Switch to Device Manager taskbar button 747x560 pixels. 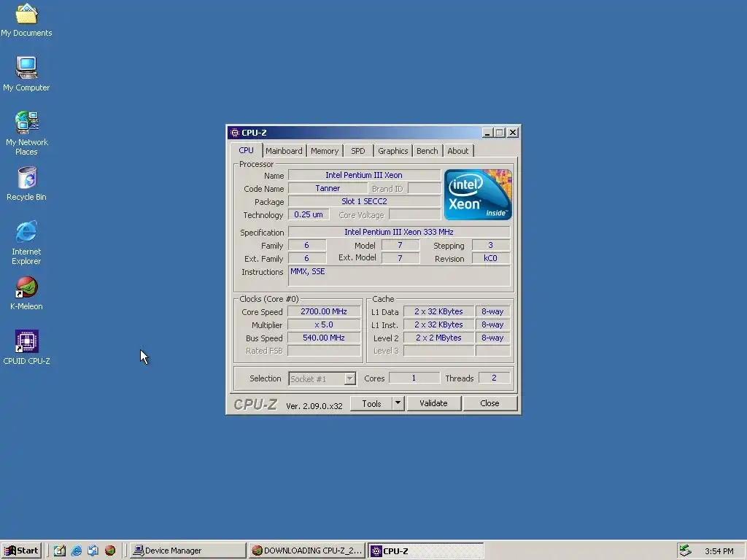click(x=187, y=551)
